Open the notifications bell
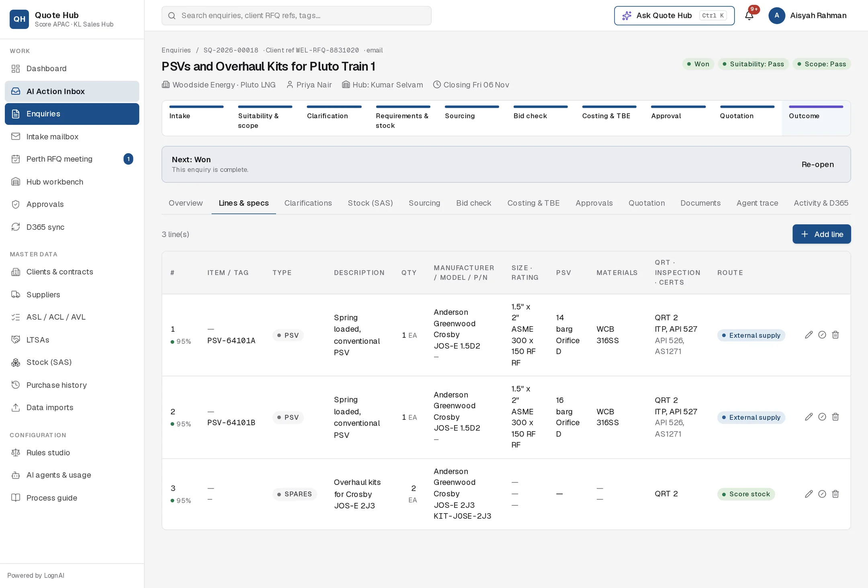This screenshot has height=588, width=868. coord(749,16)
